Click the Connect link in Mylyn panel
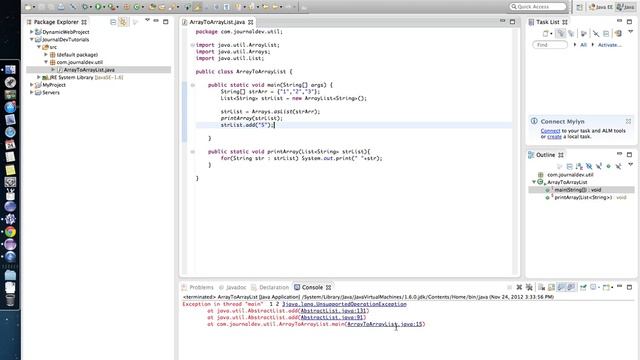 point(550,131)
